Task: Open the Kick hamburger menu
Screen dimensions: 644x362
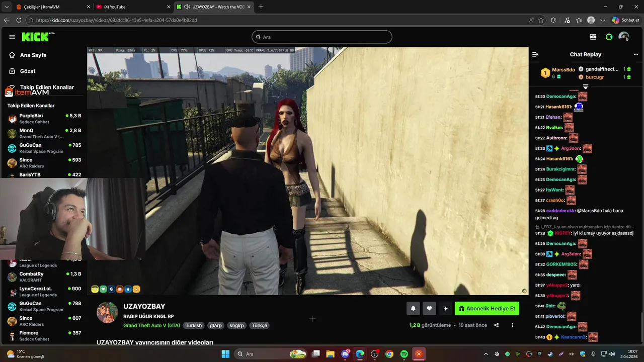Action: pyautogui.click(x=12, y=37)
